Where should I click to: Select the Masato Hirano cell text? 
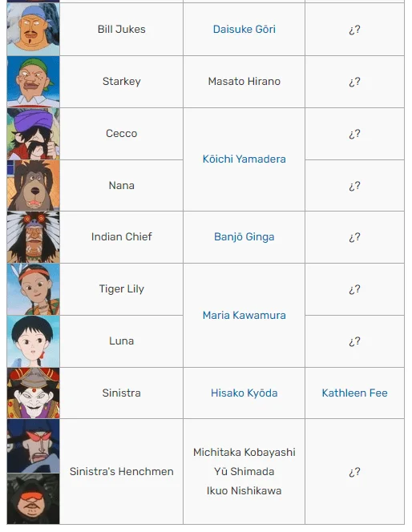point(244,82)
